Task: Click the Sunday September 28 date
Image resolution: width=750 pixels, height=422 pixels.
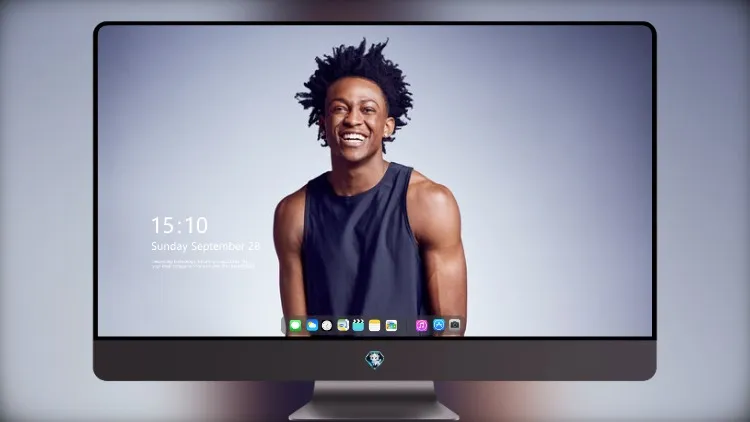Action: [x=205, y=246]
